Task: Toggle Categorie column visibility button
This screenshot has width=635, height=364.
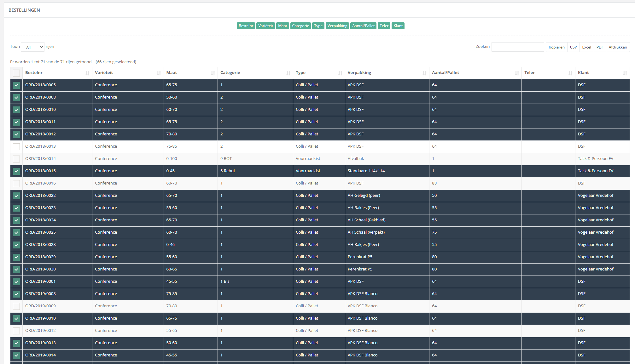Action: [300, 26]
